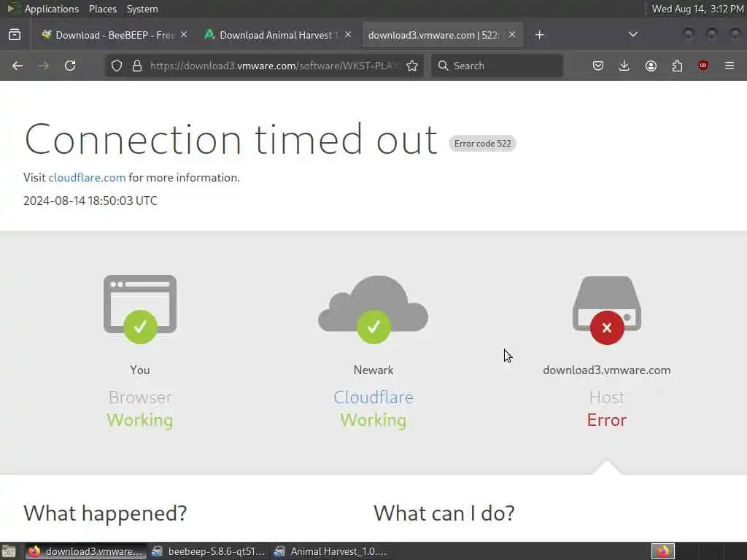Screen dimensions: 747x560
Task: Click the Search input field
Action: (497, 66)
